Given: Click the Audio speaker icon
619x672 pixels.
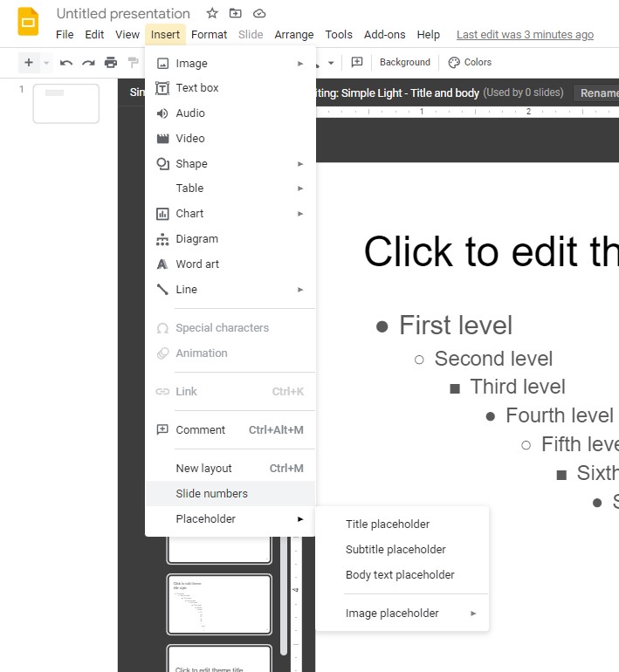Looking at the screenshot, I should tap(162, 113).
